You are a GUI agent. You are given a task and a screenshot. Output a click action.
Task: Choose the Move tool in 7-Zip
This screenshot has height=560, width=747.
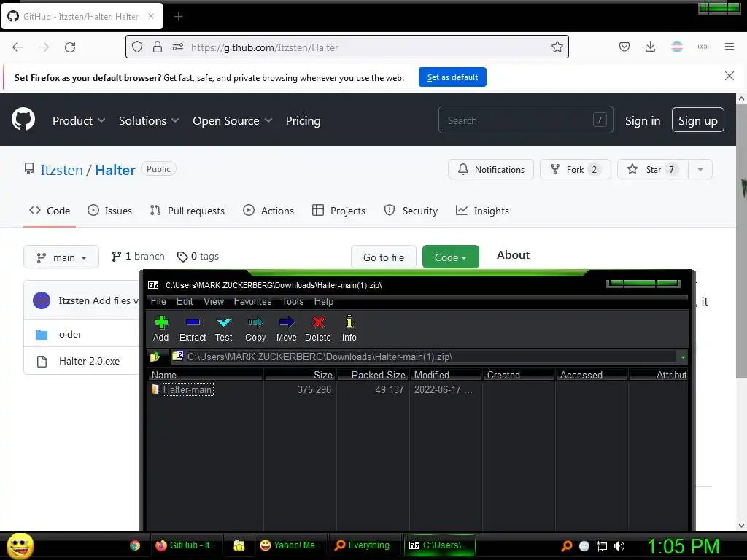(x=286, y=328)
